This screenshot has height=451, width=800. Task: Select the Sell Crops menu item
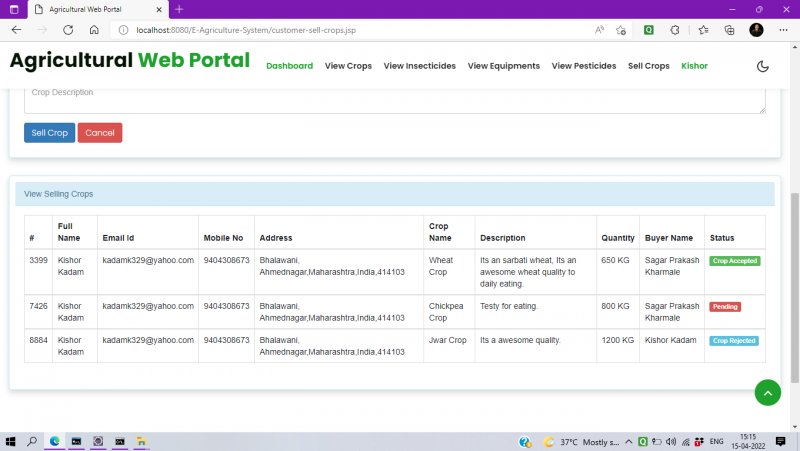coord(648,66)
